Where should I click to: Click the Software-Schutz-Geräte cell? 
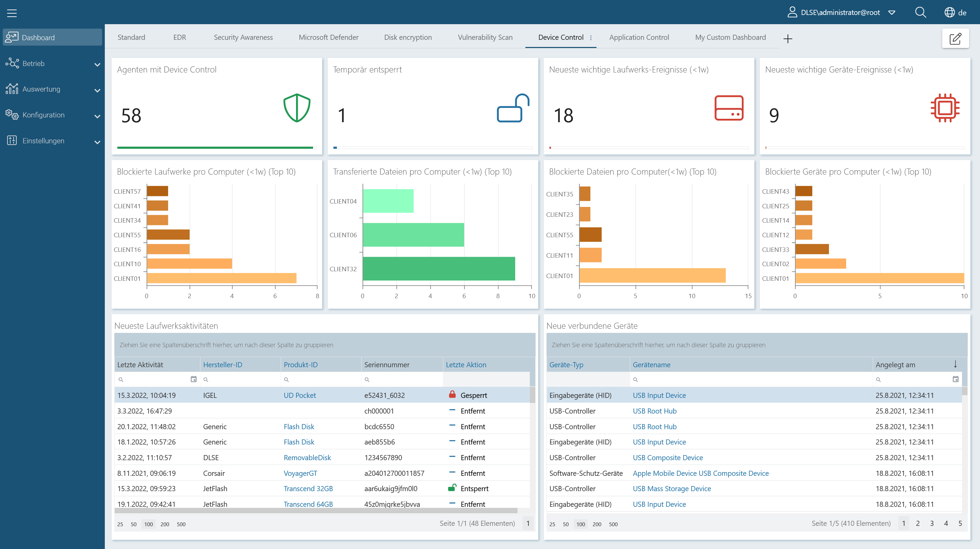(586, 473)
